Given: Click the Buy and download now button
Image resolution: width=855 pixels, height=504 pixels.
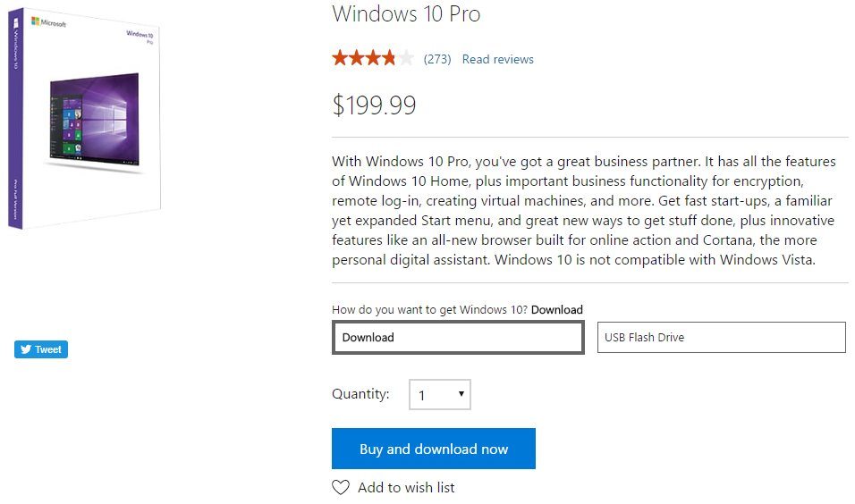Looking at the screenshot, I should [434, 449].
